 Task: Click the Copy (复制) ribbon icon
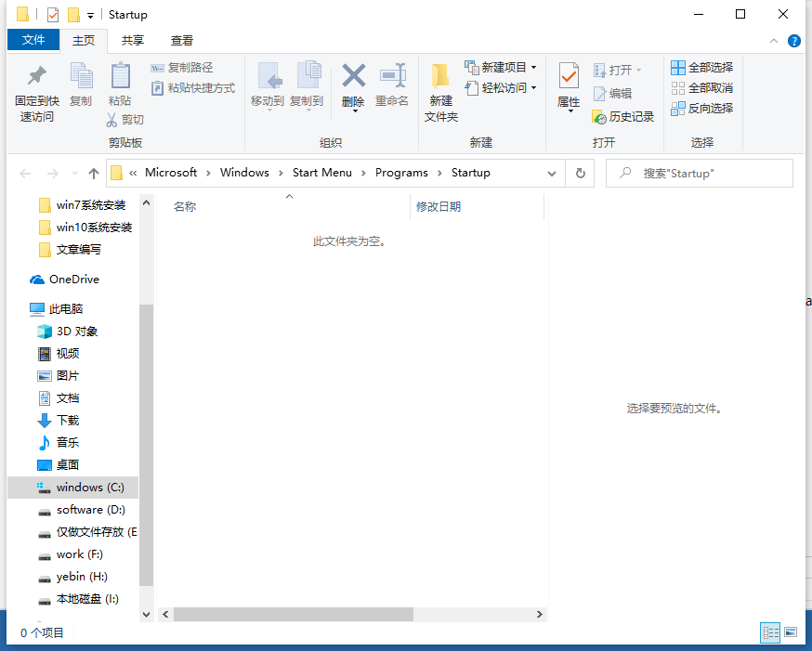(82, 76)
